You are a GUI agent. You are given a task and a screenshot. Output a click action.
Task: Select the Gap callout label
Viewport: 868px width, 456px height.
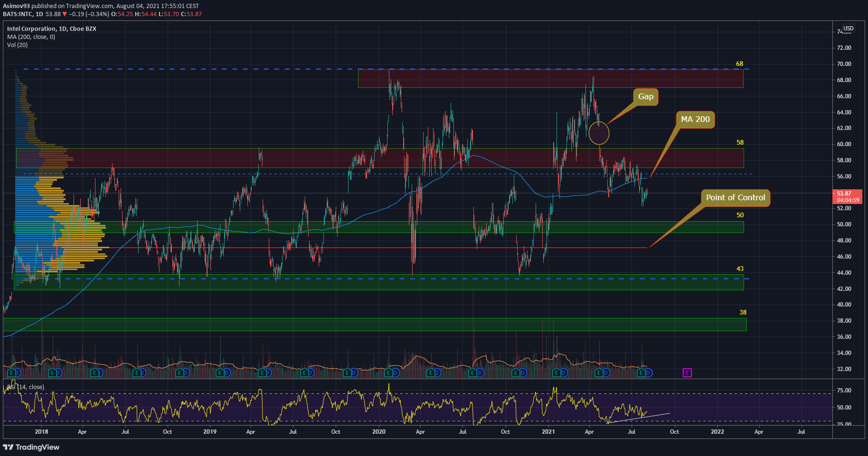(x=645, y=97)
